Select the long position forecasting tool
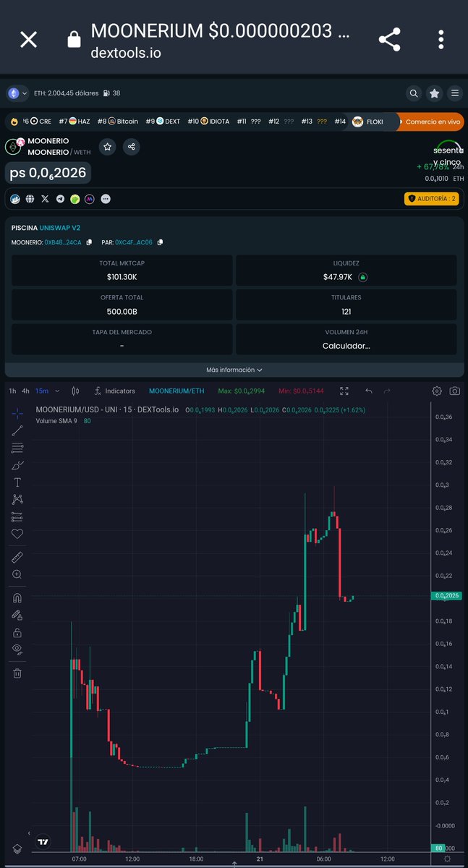 pyautogui.click(x=17, y=517)
